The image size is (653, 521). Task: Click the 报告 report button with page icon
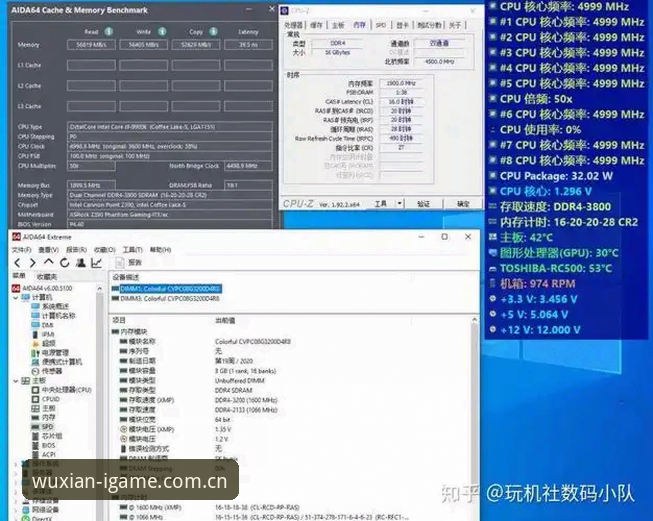pos(129,263)
